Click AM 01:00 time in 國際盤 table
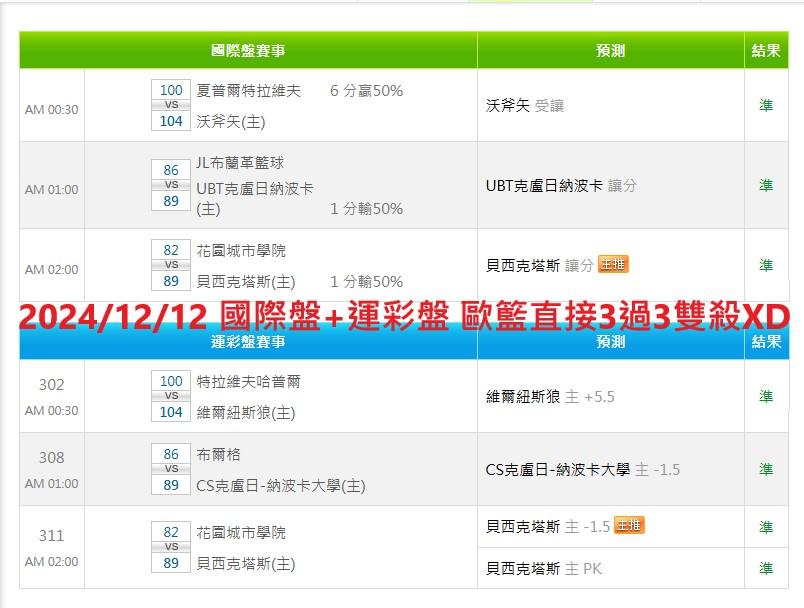The image size is (804, 608). pyautogui.click(x=52, y=190)
